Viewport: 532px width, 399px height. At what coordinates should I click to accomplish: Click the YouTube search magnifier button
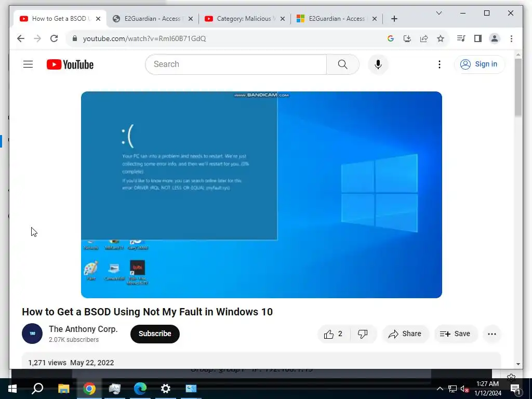tap(343, 64)
